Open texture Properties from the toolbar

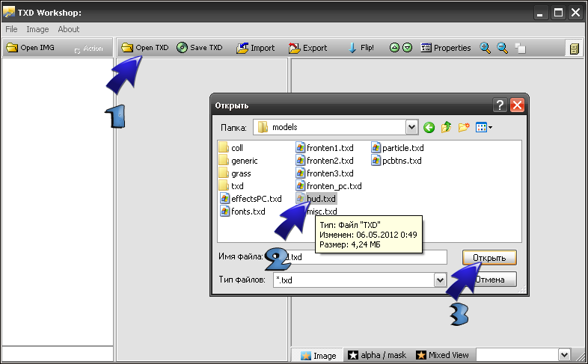446,48
